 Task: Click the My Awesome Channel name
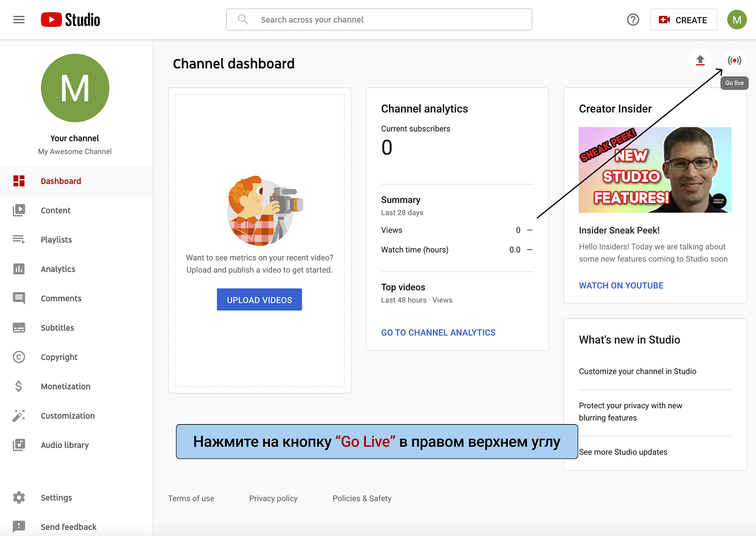tap(75, 152)
